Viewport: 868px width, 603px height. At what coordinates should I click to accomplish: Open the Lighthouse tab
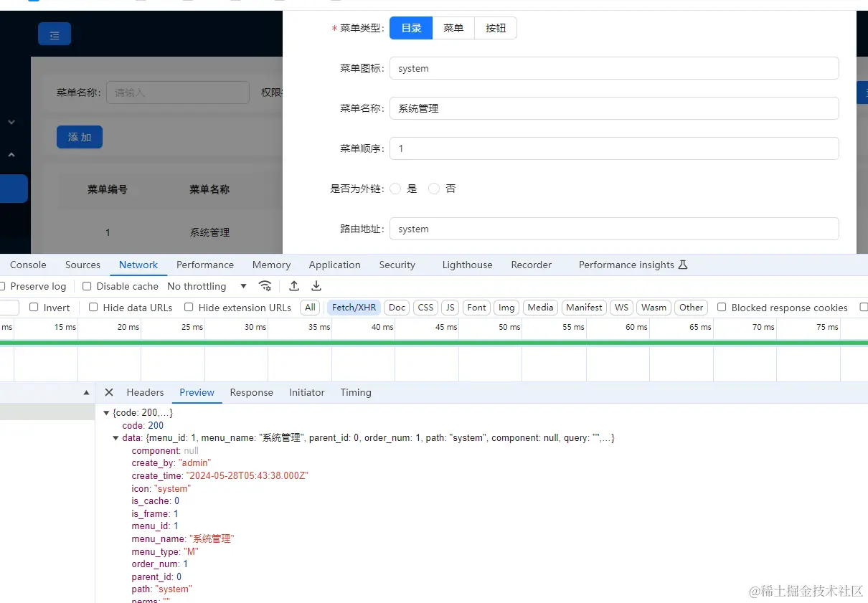[x=468, y=265]
